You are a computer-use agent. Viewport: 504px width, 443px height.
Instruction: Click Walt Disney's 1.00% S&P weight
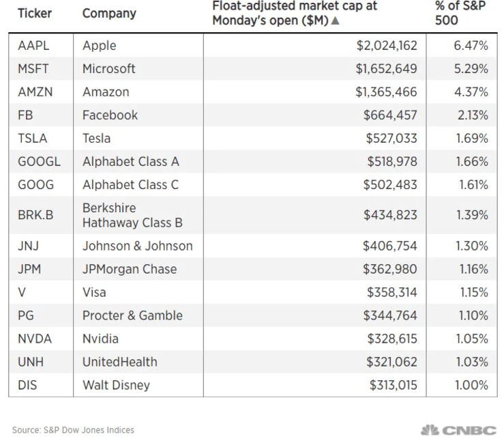(x=472, y=385)
